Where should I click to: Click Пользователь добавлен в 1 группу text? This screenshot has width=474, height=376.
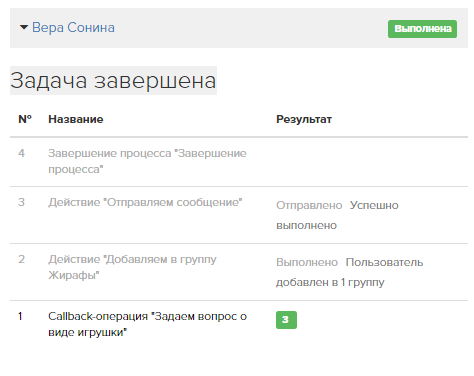[x=350, y=272]
